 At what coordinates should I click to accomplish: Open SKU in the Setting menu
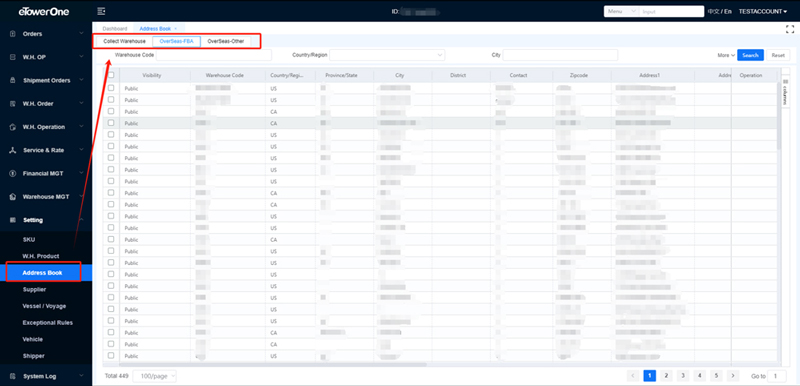coord(29,239)
